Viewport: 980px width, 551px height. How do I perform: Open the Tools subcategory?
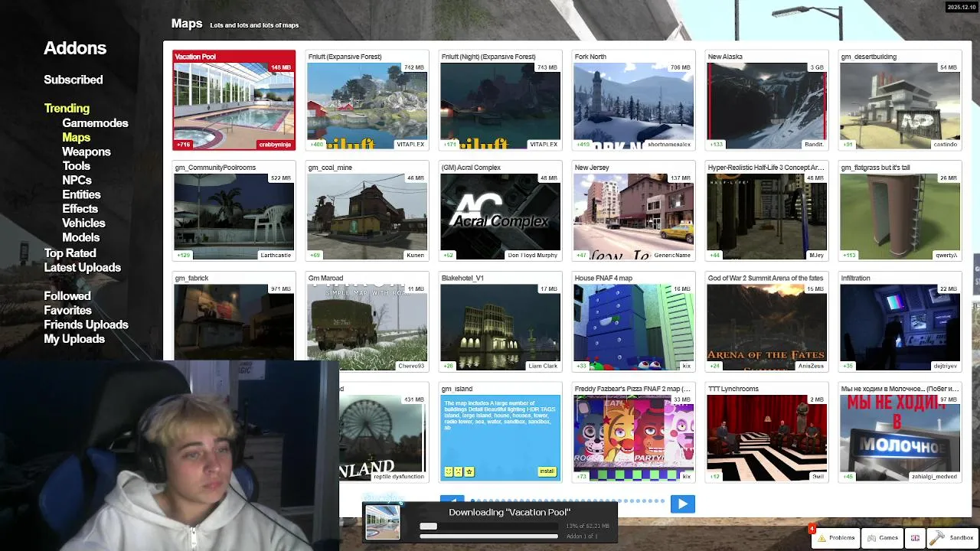(76, 166)
